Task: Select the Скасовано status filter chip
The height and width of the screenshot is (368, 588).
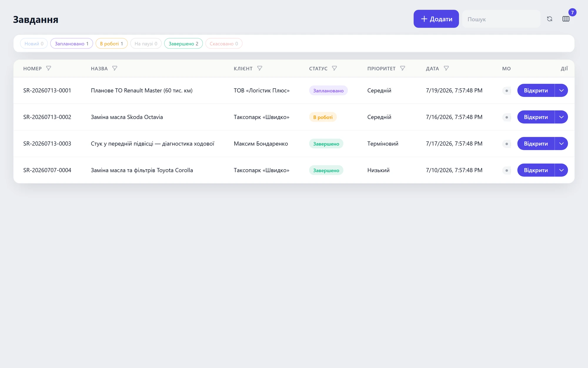Action: (x=224, y=44)
